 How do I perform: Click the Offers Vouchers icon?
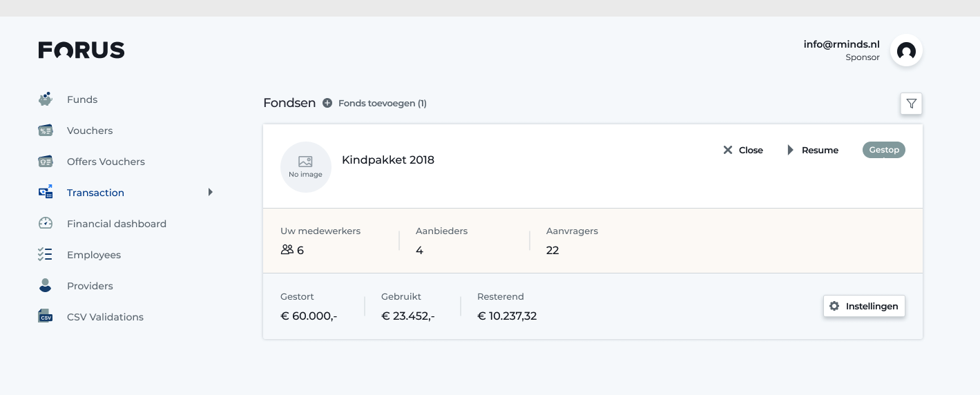coord(46,162)
